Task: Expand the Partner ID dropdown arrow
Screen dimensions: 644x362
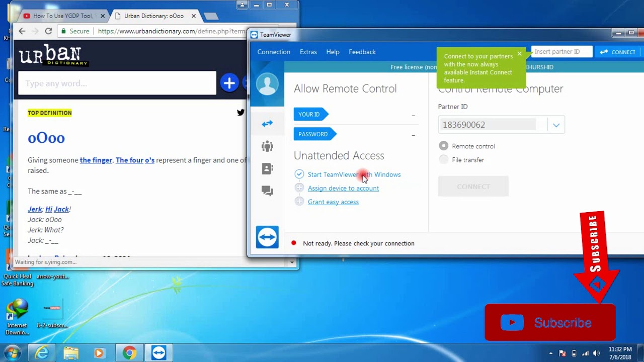Action: click(x=556, y=125)
